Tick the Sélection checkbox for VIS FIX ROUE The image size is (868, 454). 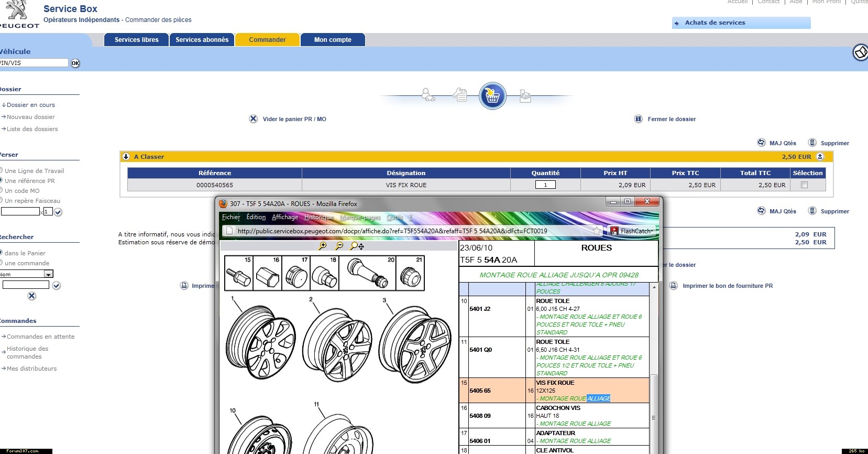coord(805,185)
